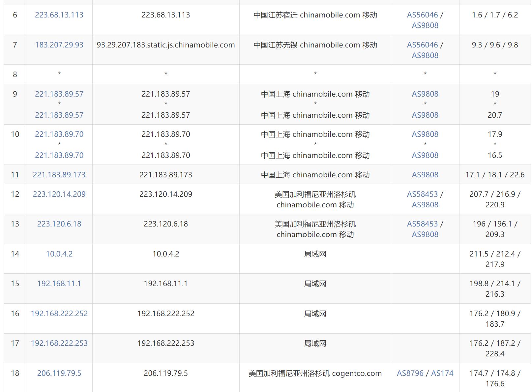Click AS56046 link in hop 7
Screen dimensions: 532x392
coord(422,45)
